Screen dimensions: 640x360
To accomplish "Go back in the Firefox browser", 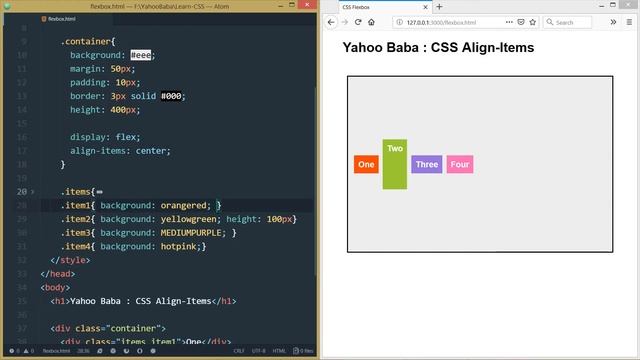I will pos(331,22).
